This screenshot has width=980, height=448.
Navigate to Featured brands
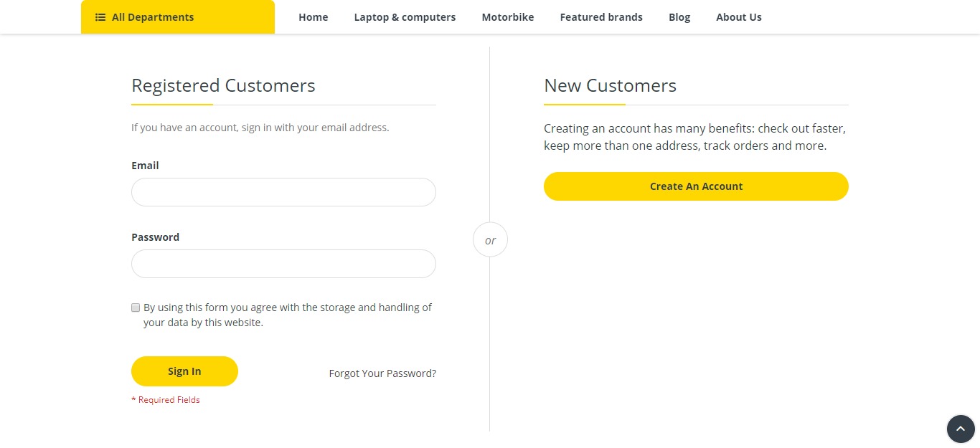[x=601, y=17]
